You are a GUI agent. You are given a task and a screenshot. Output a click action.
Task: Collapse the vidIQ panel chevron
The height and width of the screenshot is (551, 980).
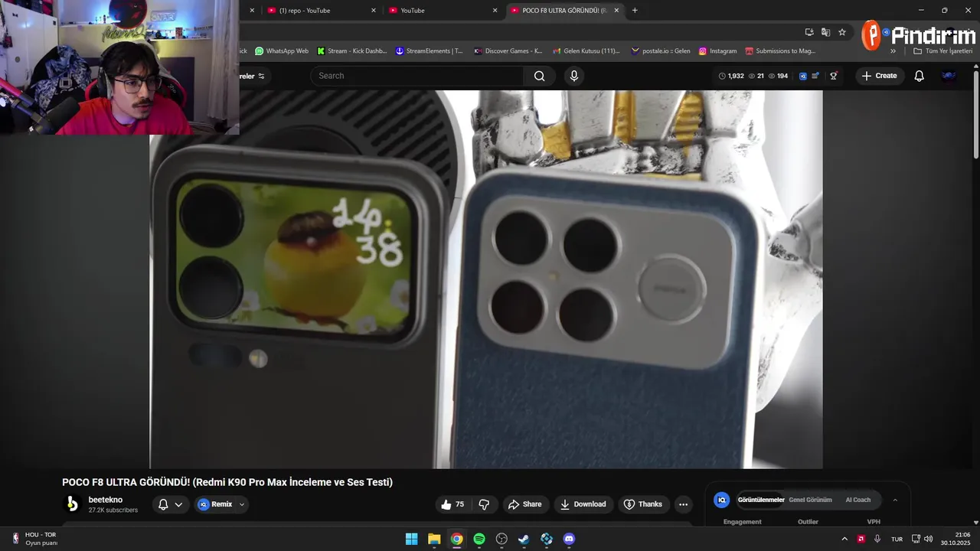[895, 500]
